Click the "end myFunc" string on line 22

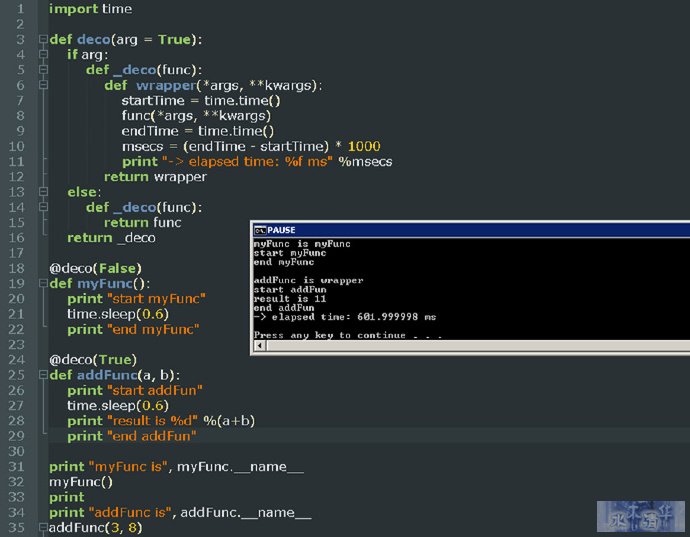point(153,329)
